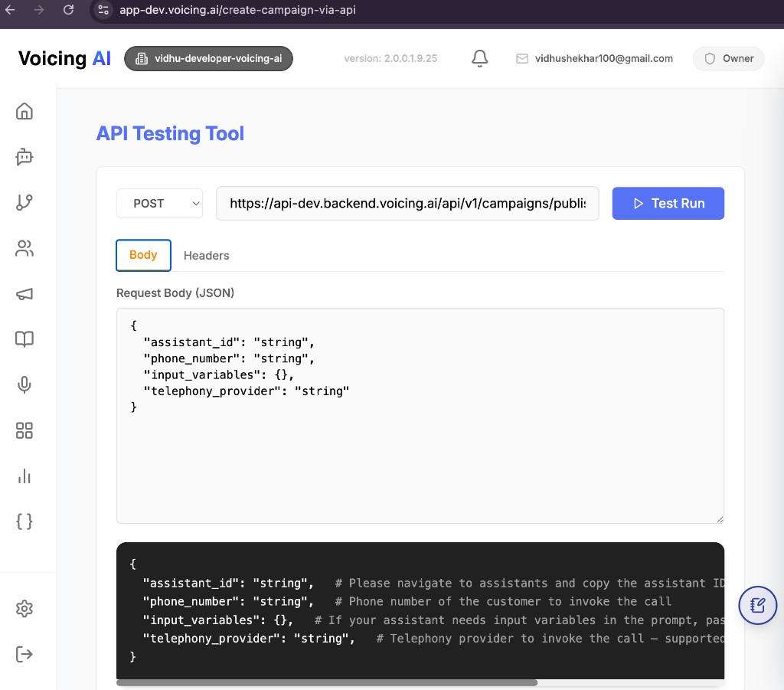Click the browser back arrow
The width and height of the screenshot is (784, 690).
[10, 9]
